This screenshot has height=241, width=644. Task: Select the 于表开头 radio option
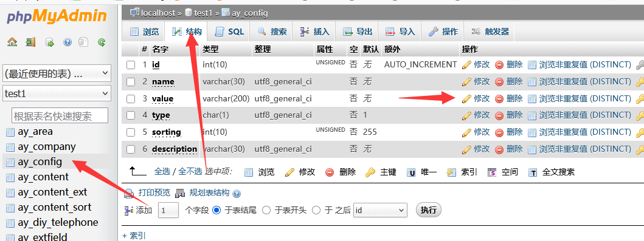[x=266, y=210]
